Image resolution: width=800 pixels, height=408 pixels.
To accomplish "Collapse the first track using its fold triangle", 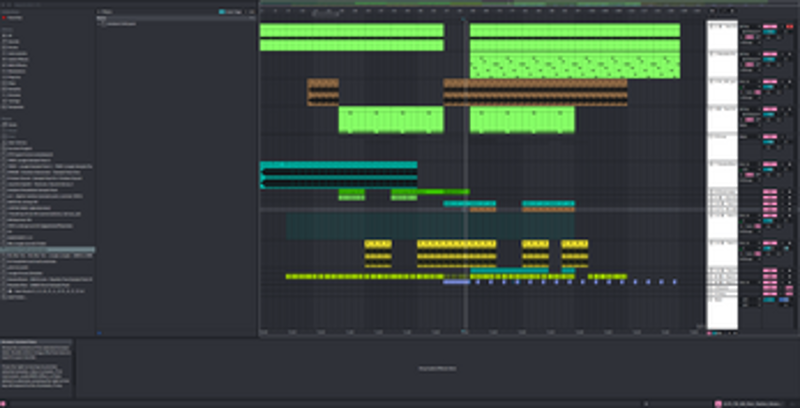I will point(709,26).
